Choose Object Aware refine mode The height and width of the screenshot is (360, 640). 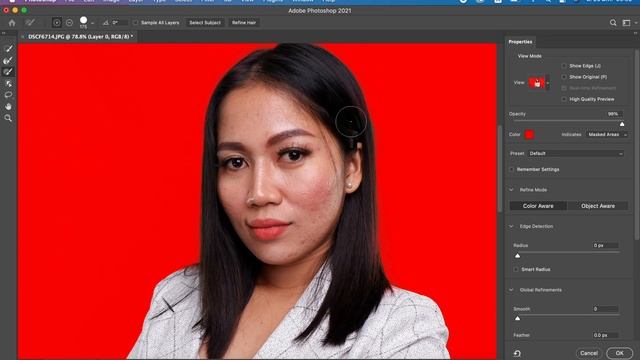point(598,206)
